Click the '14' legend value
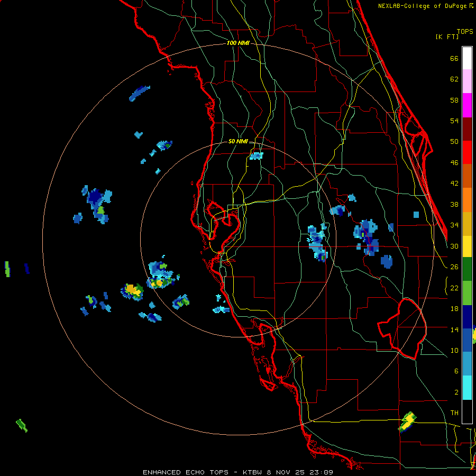This screenshot has width=476, height=476. 454,329
